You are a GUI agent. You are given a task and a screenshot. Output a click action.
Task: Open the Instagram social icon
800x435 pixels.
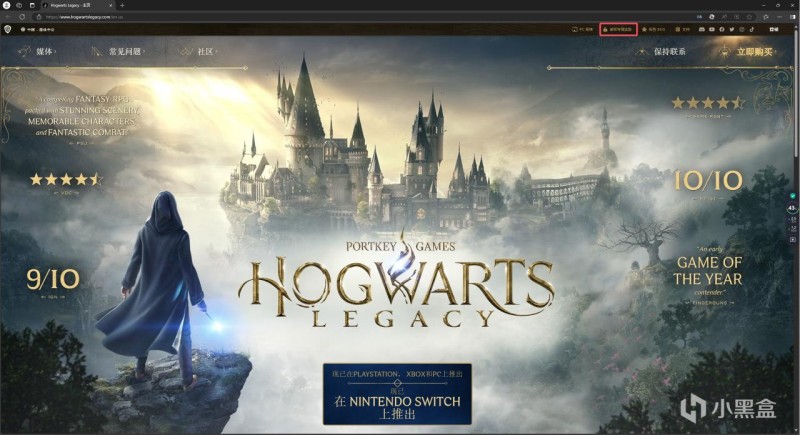click(x=742, y=30)
